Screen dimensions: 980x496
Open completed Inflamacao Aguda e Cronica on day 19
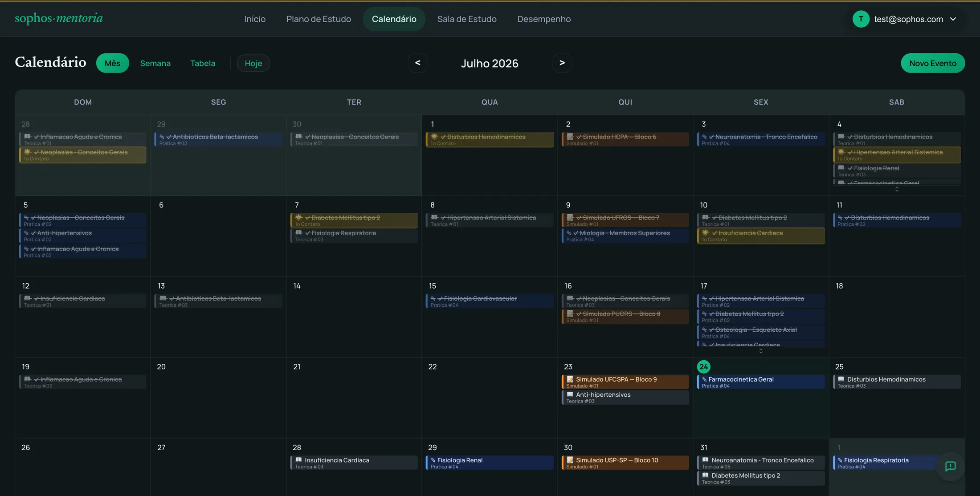click(x=82, y=382)
